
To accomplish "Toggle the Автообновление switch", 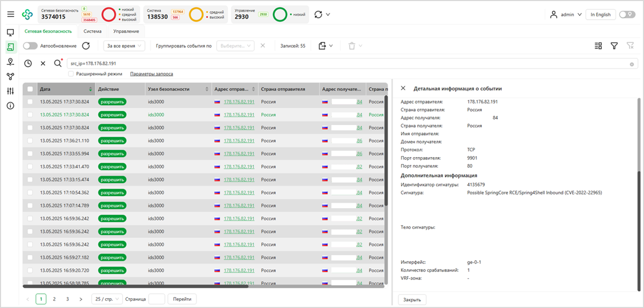I will click(30, 46).
